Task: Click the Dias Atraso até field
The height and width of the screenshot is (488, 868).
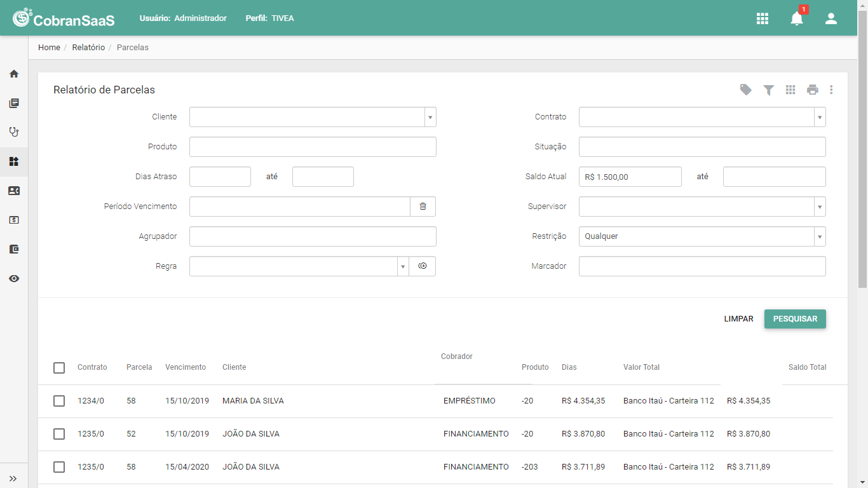Action: click(323, 177)
